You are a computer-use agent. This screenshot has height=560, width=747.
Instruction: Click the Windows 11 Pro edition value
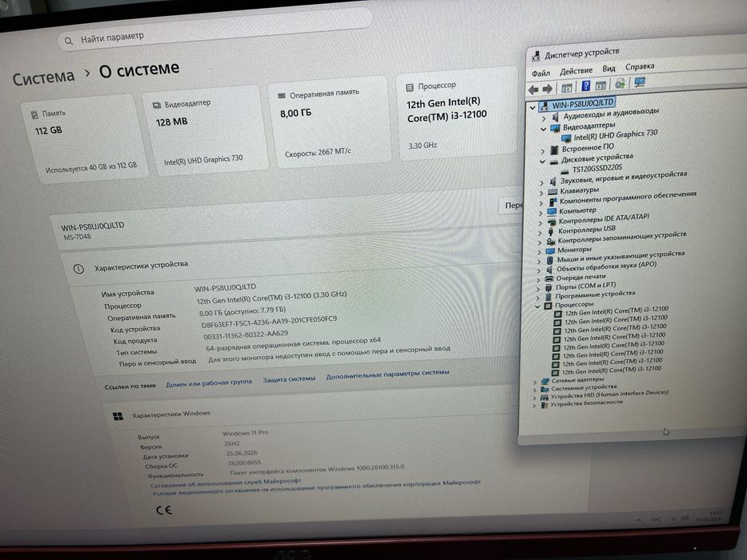click(245, 433)
